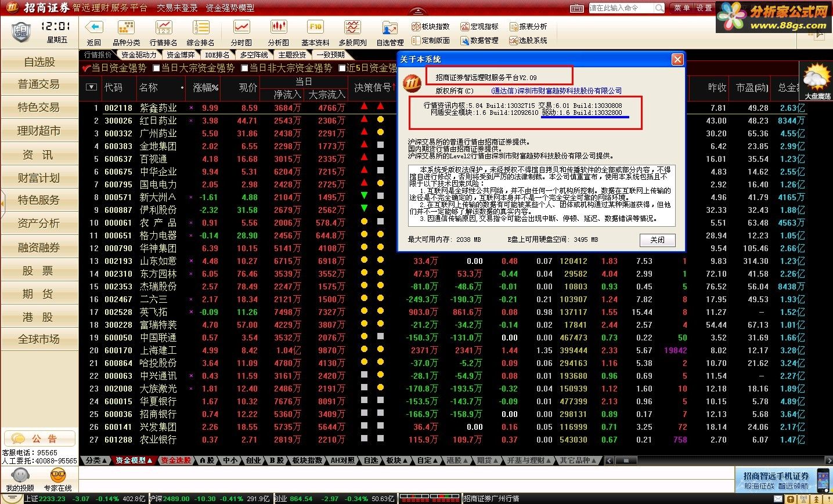Click the command search magnifier icon

pos(659,8)
